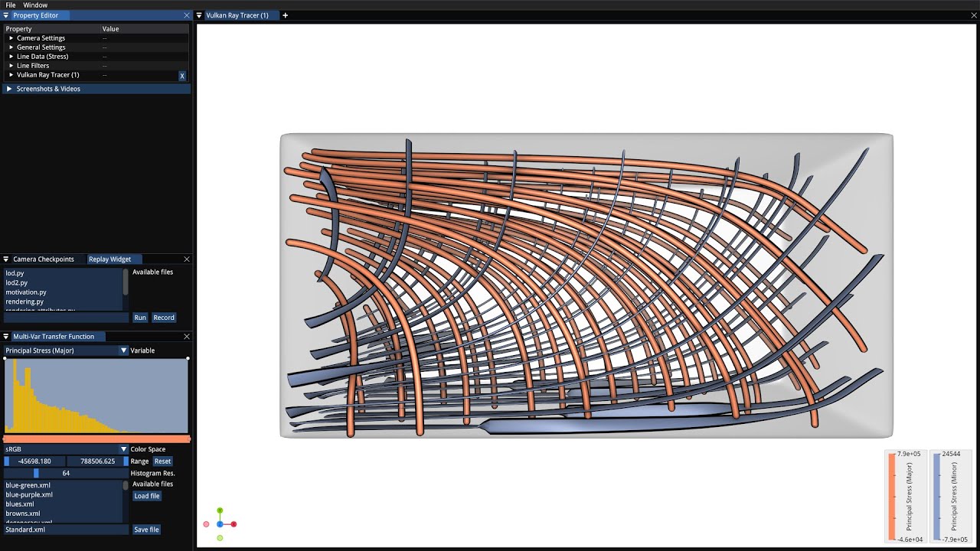Collapse Multi-Var Transfer Function panel triangle
The width and height of the screenshot is (980, 551).
coord(6,337)
